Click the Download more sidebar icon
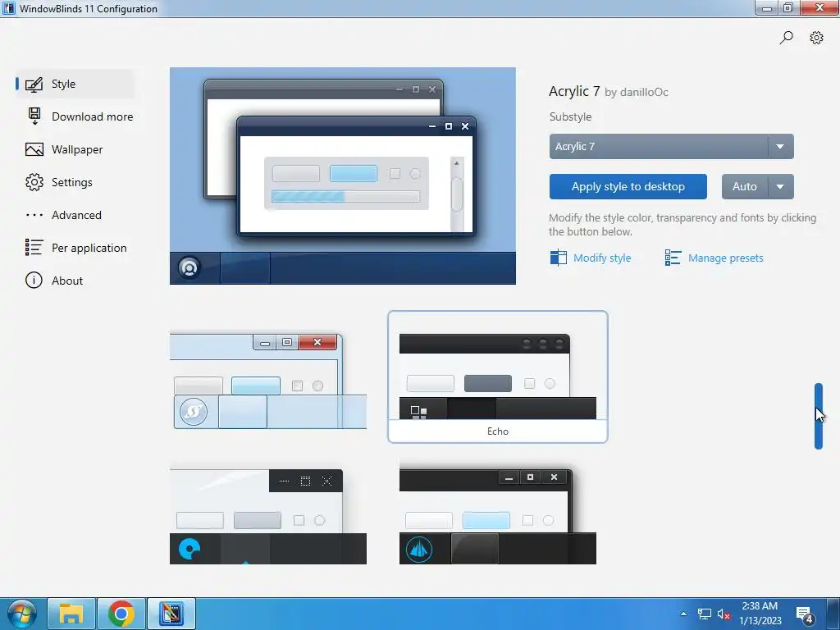 [x=34, y=116]
